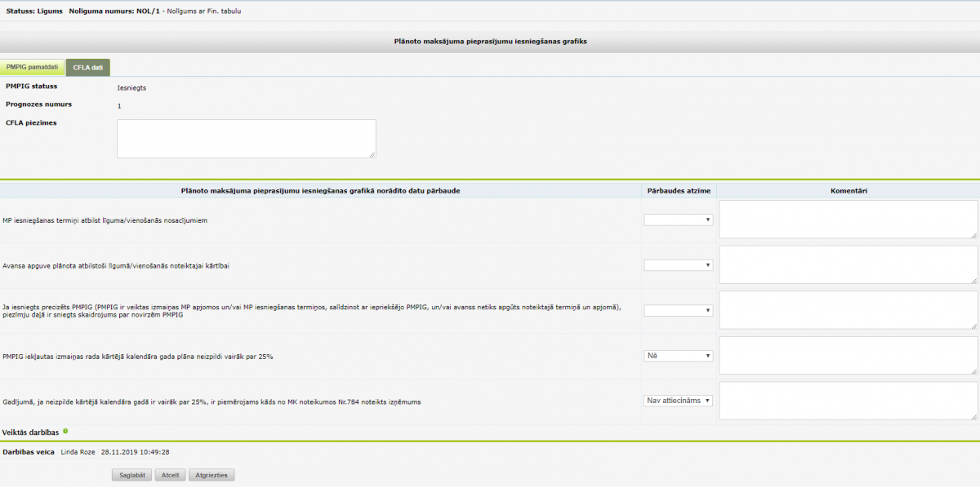Image resolution: width=980 pixels, height=488 pixels.
Task: Click comment field beside "Nav attiecināms" dropdown
Action: pyautogui.click(x=848, y=401)
